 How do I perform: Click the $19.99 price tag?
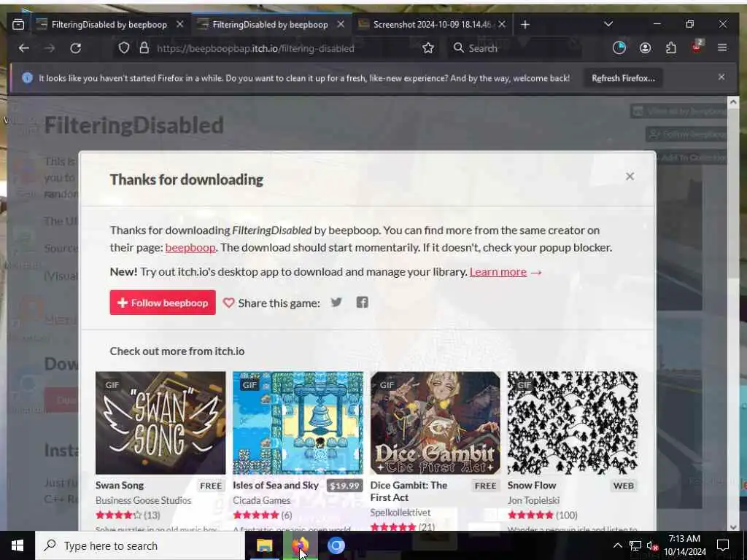344,486
